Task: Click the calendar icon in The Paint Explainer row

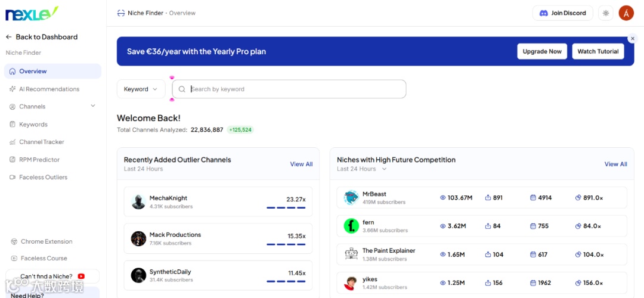Action: click(533, 254)
